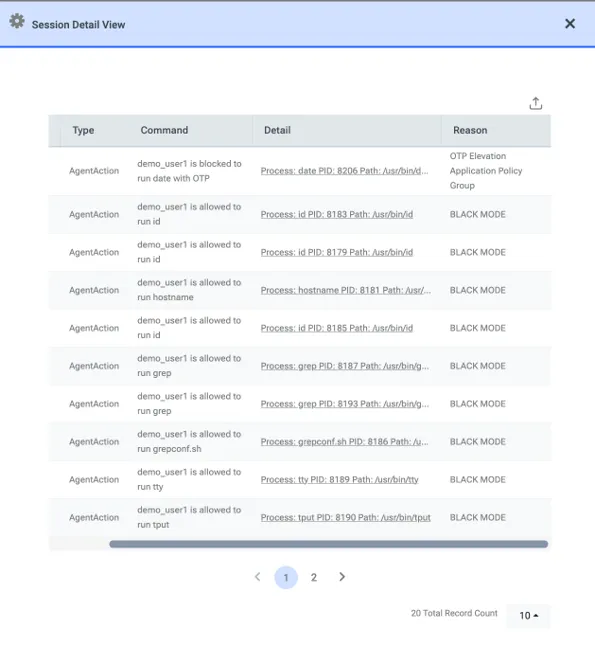Switch to page 2 of records
The width and height of the screenshot is (595, 664).
coord(314,577)
